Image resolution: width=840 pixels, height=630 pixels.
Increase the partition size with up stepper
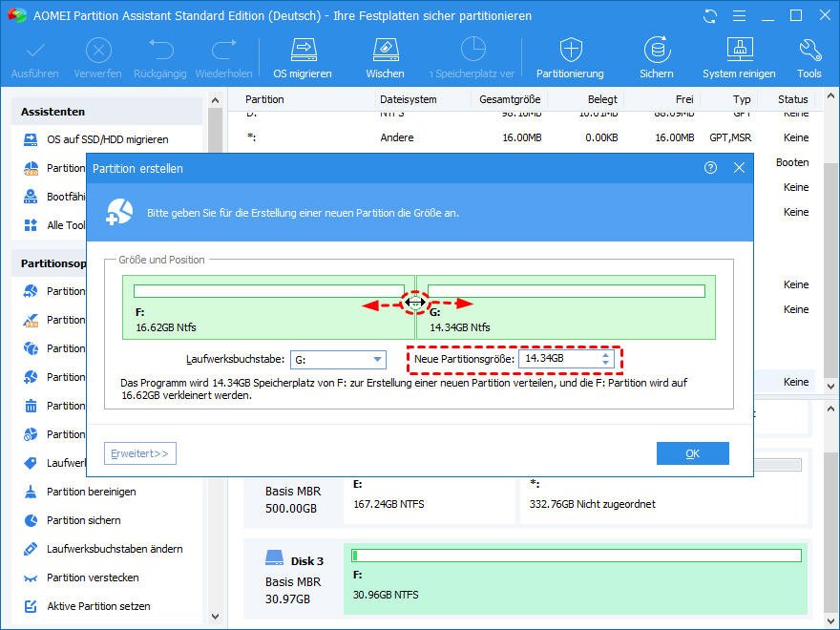coord(605,355)
